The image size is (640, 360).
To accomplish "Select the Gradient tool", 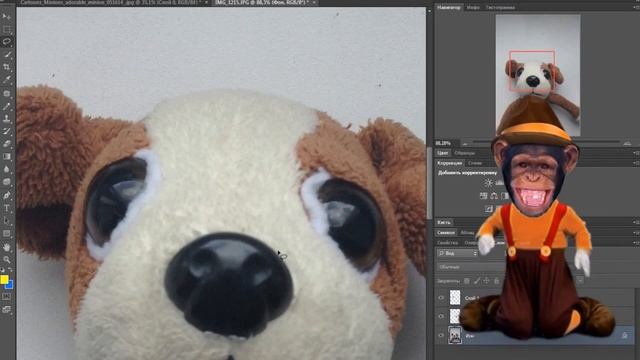I will click(x=7, y=157).
